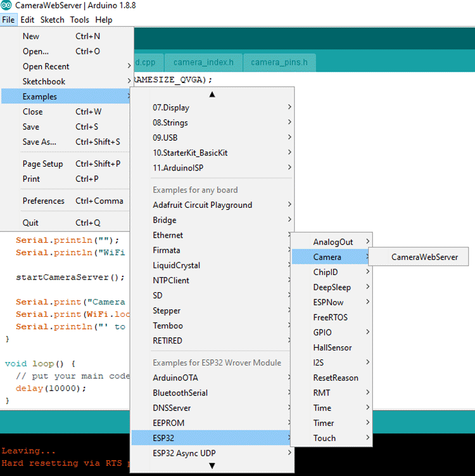Open the ArduinoOTA examples entry
Viewport: 475px width, 476px height.
click(x=212, y=378)
